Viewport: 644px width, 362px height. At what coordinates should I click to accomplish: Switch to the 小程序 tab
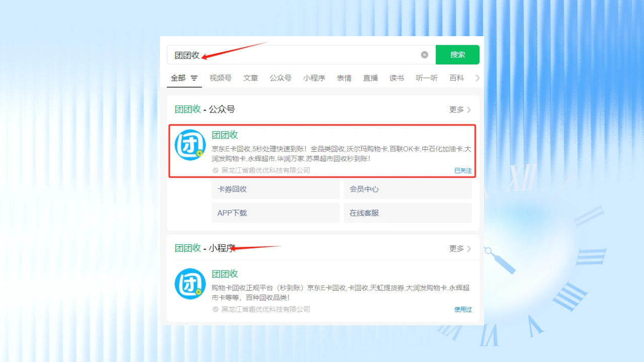[314, 78]
